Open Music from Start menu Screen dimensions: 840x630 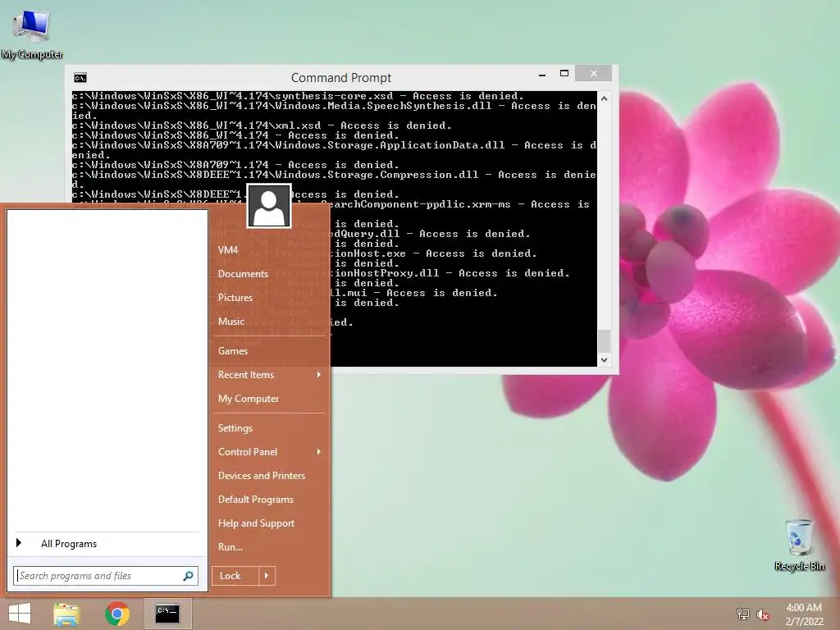tap(231, 322)
